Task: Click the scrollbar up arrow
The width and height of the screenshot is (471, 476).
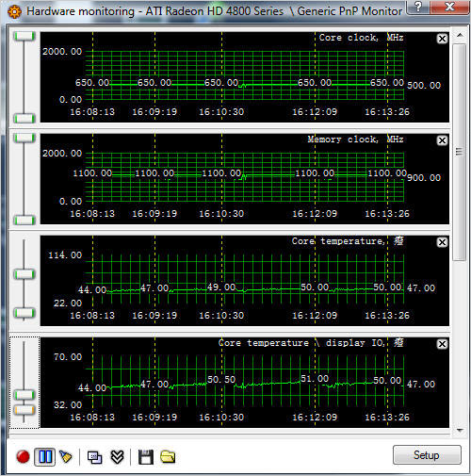Action: click(460, 35)
